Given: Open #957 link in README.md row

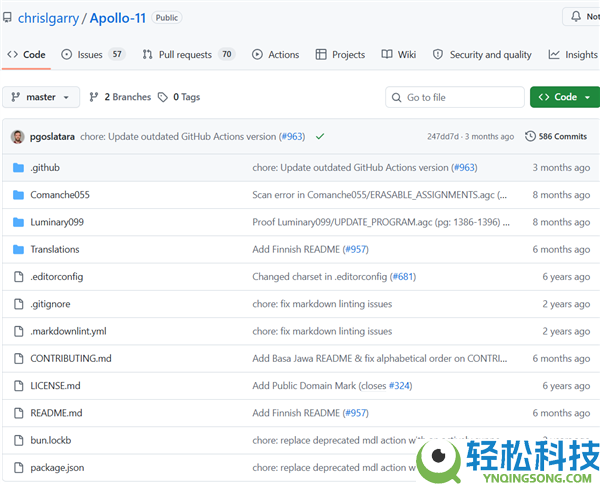Looking at the screenshot, I should (356, 413).
